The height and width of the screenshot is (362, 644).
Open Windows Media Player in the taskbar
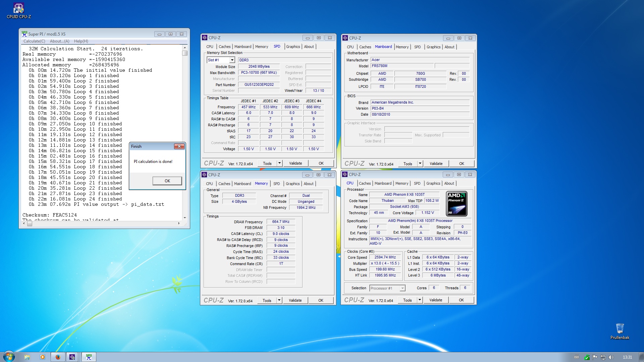pos(42,357)
